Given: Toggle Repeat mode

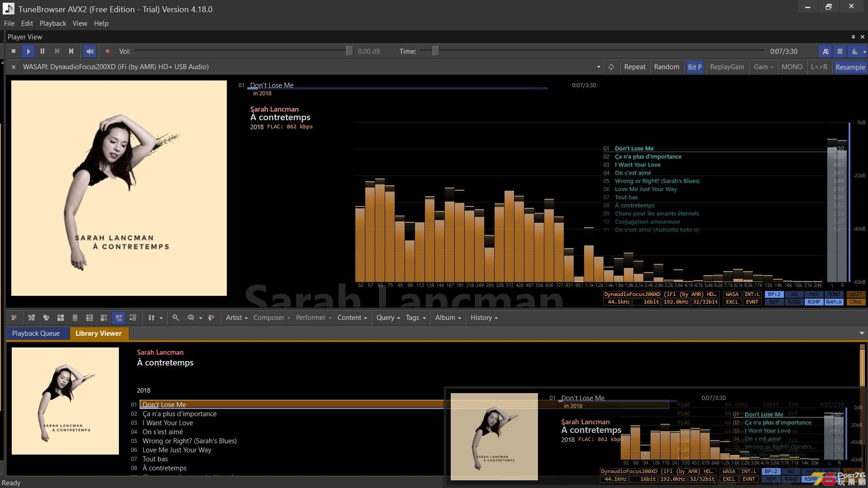Looking at the screenshot, I should [x=635, y=67].
